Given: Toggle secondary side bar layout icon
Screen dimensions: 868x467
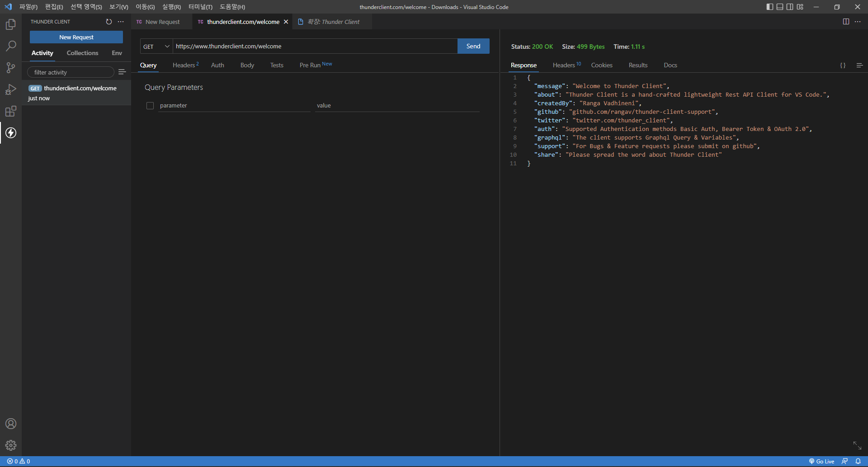Looking at the screenshot, I should (790, 7).
